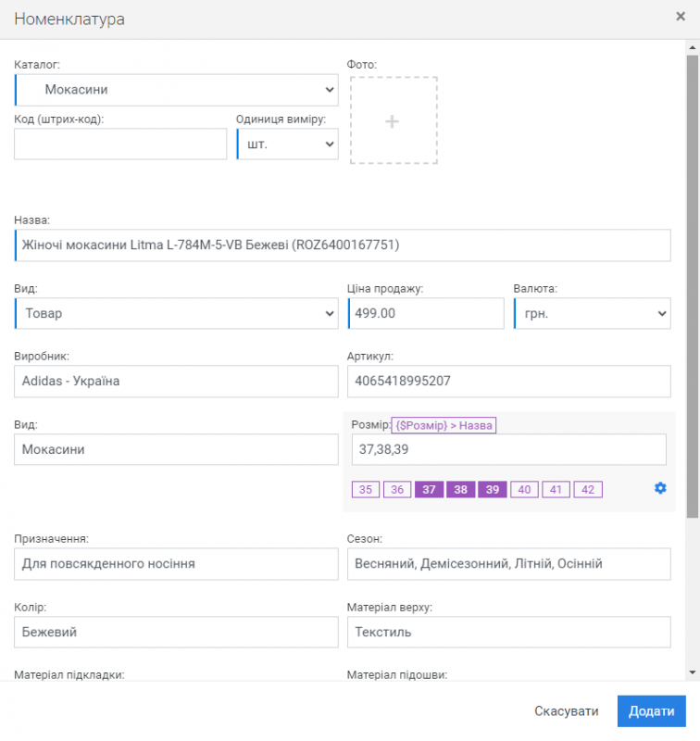Toggle size 42 tag on

(588, 490)
